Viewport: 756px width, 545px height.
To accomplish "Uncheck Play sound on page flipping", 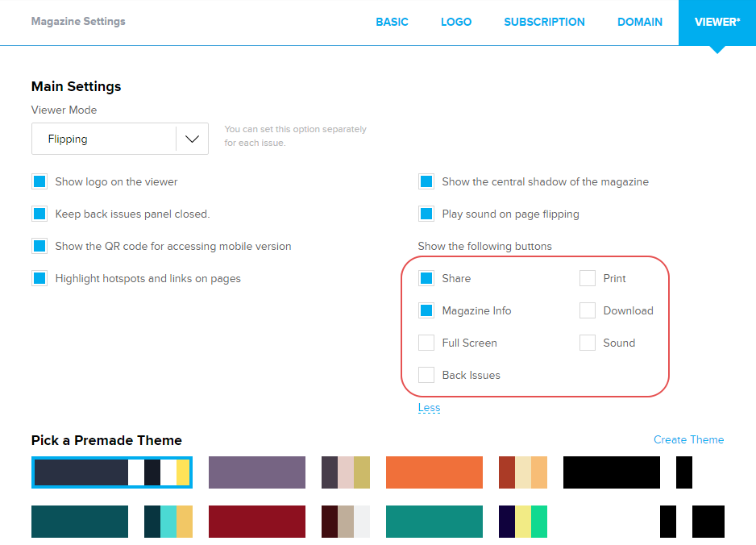I will [426, 214].
